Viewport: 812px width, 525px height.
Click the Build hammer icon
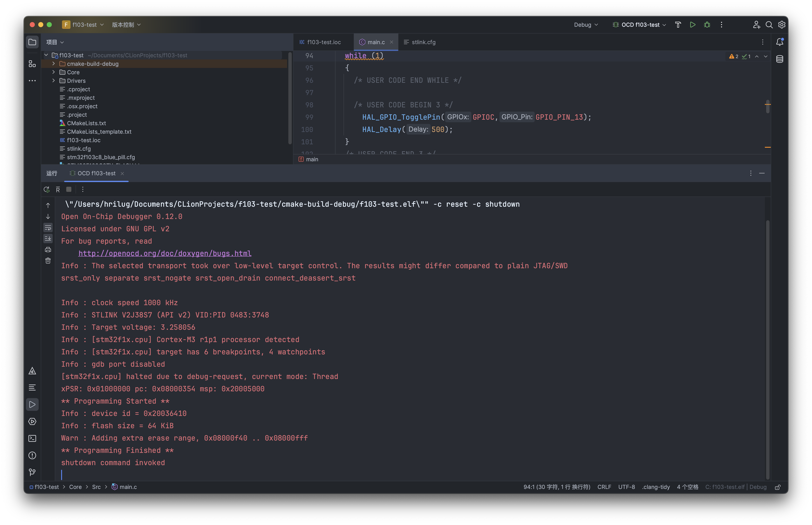(678, 25)
